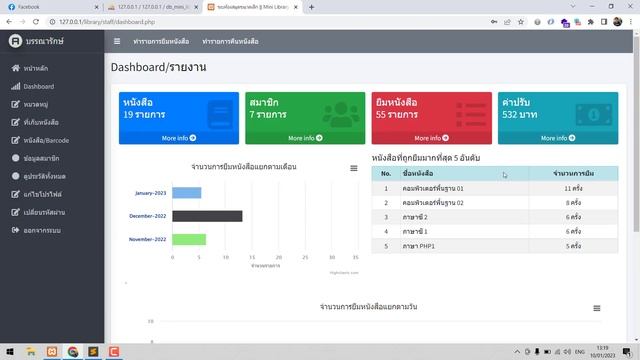Click More info on red ยืมหนังสือ card
Image resolution: width=640 pixels, height=360 pixels.
pos(431,138)
